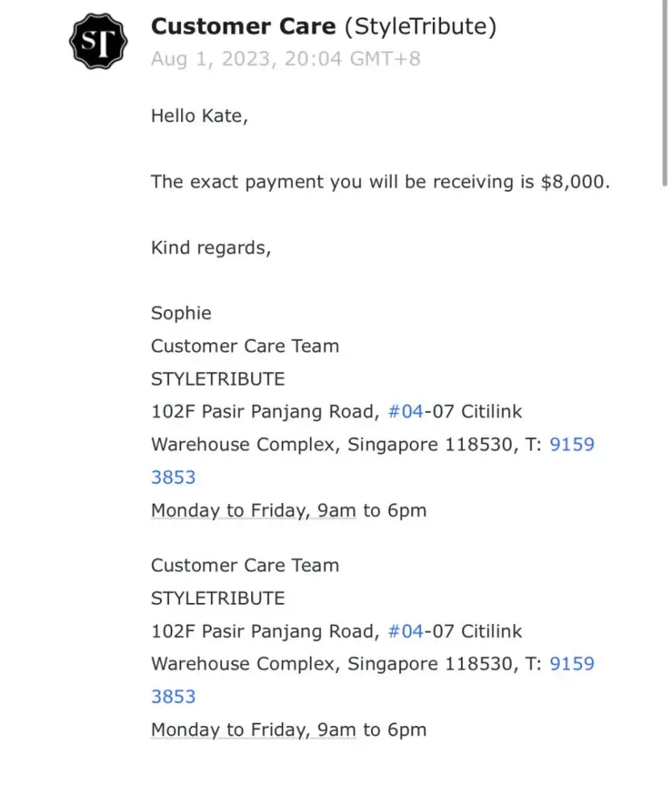Click the StyleTribute organization name in header
This screenshot has height=805, width=672.
420,27
